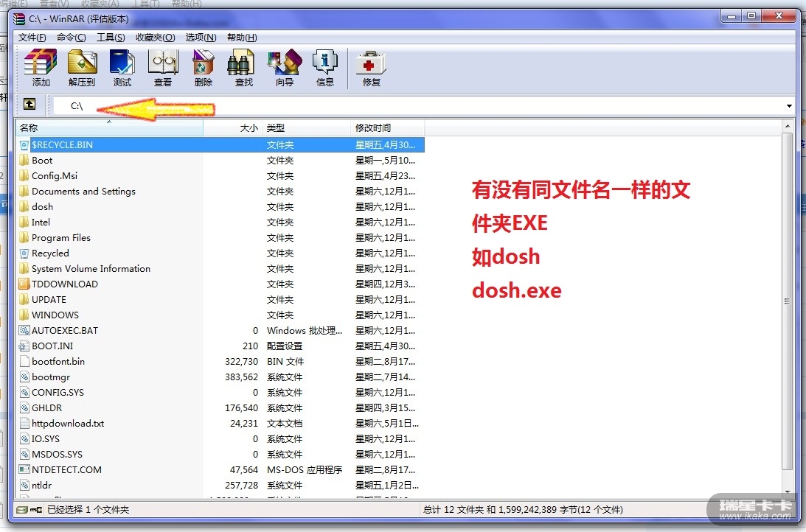
Task: Click the key icon in status bar
Action: click(x=36, y=509)
